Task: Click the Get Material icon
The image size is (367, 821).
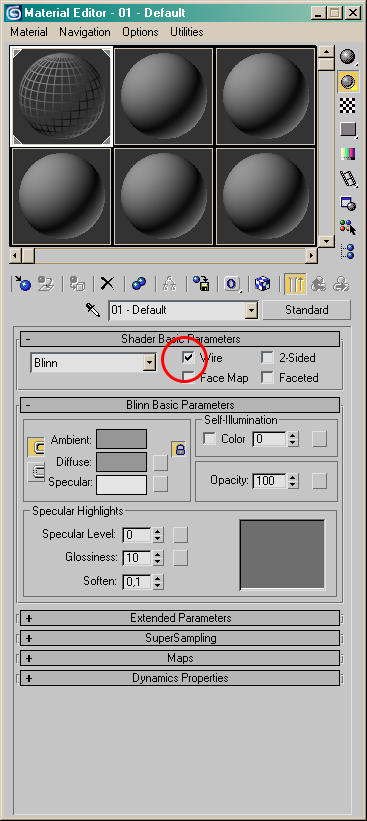Action: pyautogui.click(x=24, y=284)
